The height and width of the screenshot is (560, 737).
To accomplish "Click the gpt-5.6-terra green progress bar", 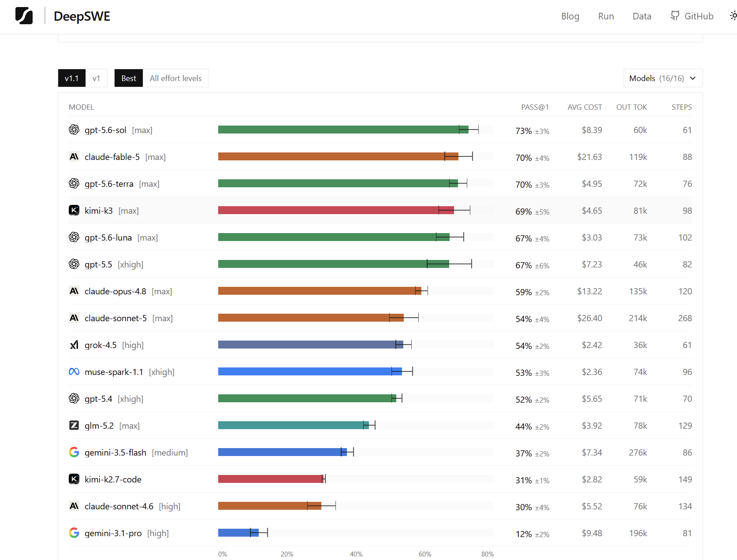I will click(x=338, y=183).
